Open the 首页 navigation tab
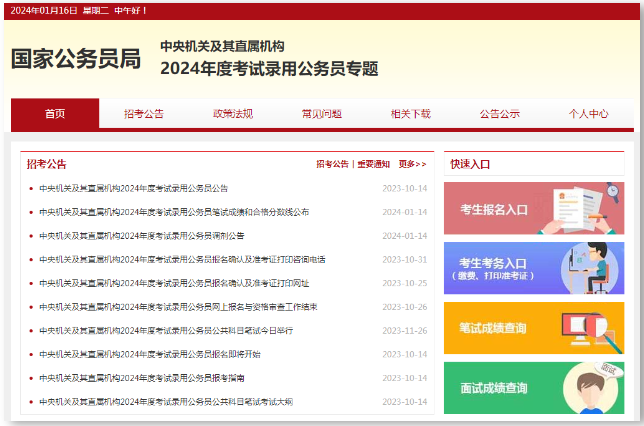644x426 pixels. point(55,114)
